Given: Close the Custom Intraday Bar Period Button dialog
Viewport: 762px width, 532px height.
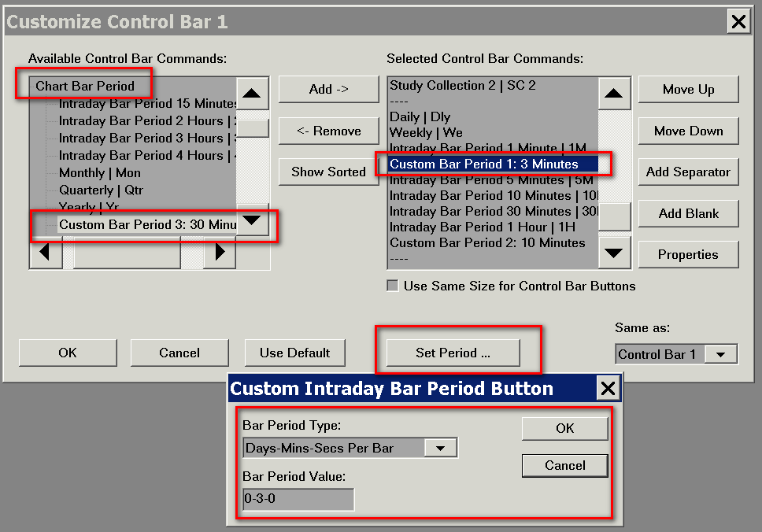Looking at the screenshot, I should [608, 387].
